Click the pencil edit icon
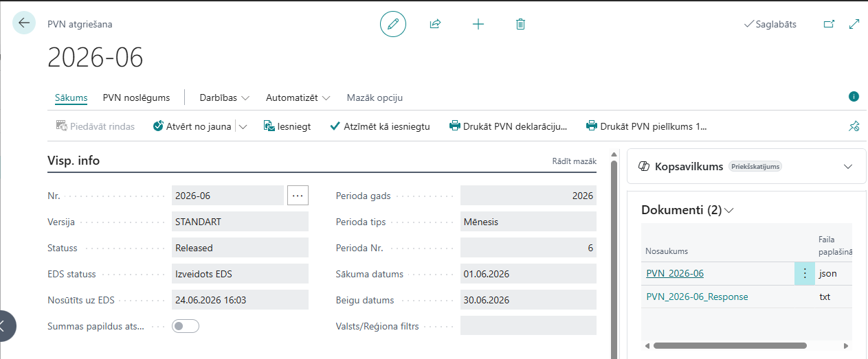This screenshot has width=868, height=359. pos(393,24)
